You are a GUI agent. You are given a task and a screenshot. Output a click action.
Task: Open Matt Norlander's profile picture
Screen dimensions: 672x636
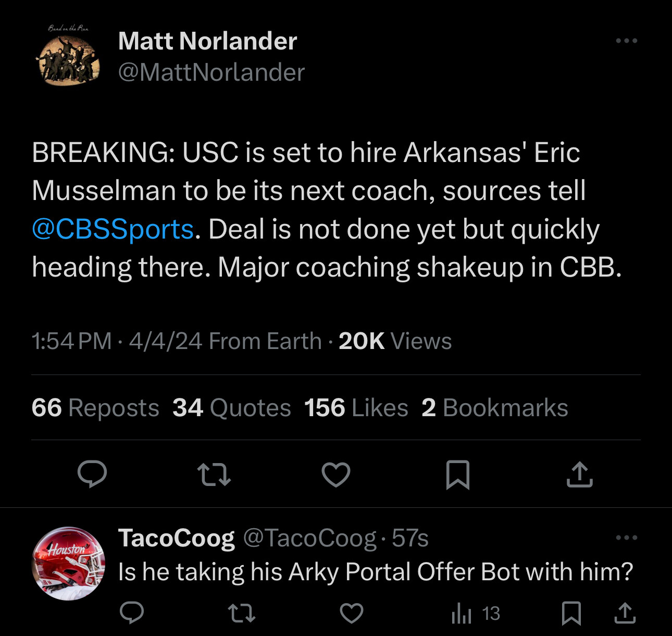pyautogui.click(x=68, y=57)
